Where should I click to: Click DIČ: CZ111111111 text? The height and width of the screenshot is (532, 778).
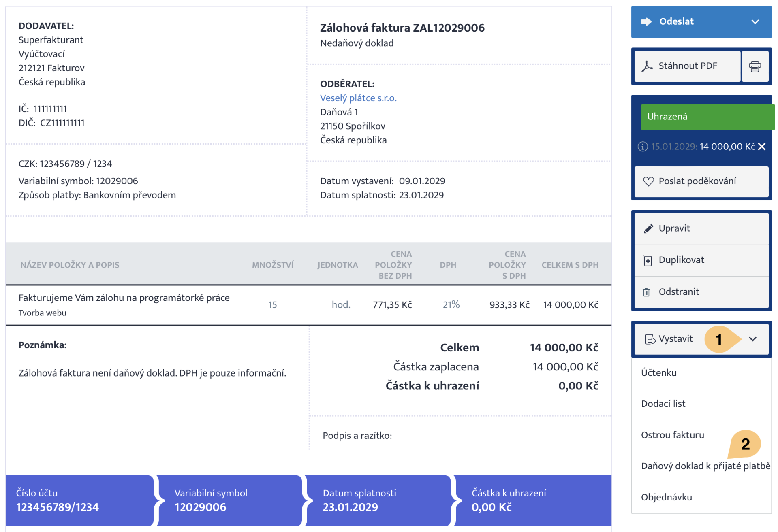pyautogui.click(x=51, y=123)
